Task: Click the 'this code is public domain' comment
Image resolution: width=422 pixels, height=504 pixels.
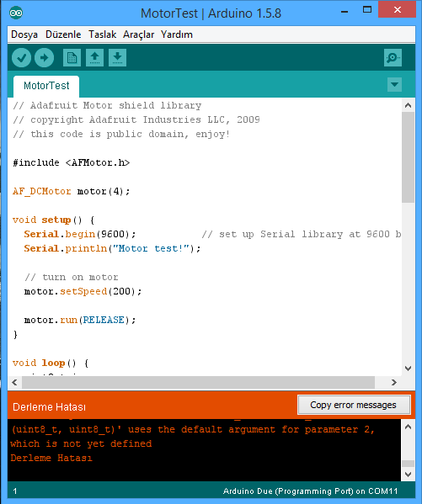Action: pos(121,134)
